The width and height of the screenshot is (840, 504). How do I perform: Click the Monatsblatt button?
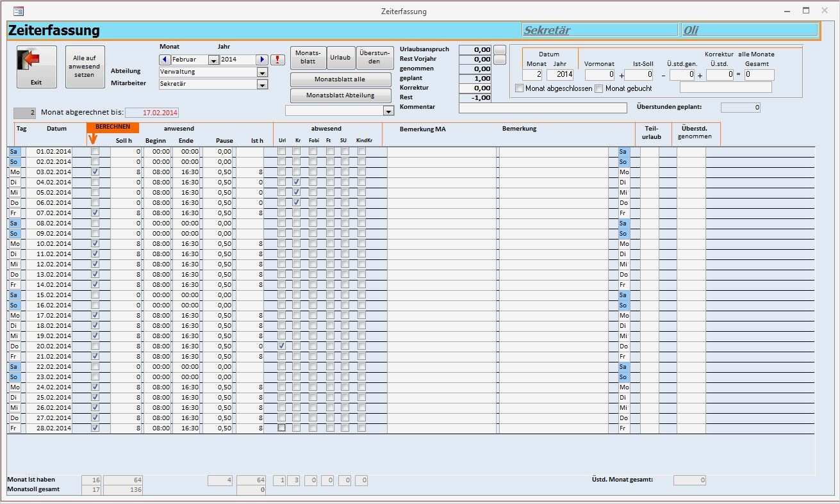(x=308, y=57)
